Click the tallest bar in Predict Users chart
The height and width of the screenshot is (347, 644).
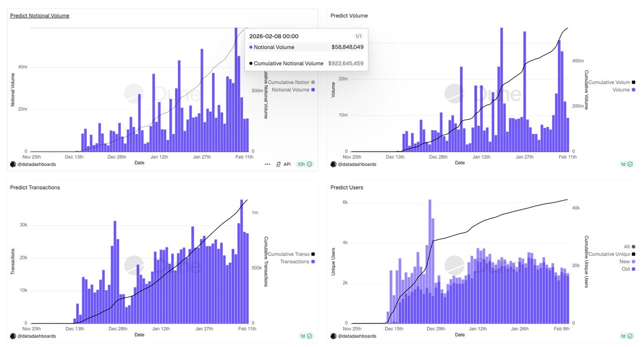[x=430, y=262]
